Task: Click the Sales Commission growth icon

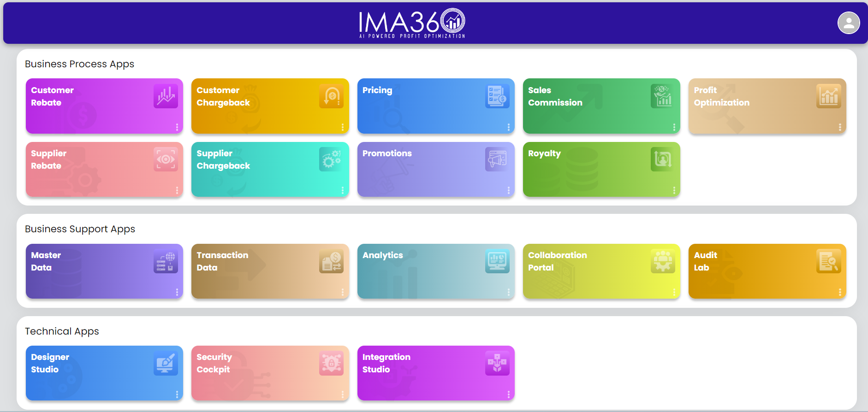Action: (663, 96)
